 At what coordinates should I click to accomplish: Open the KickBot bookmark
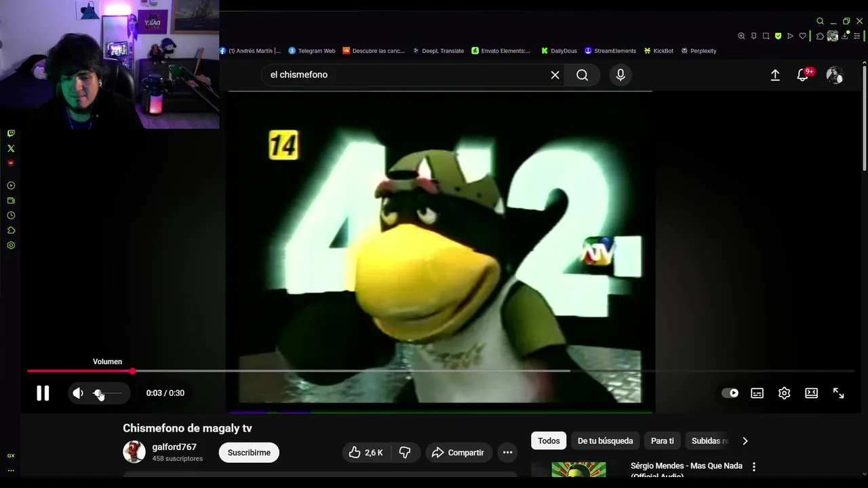[658, 51]
